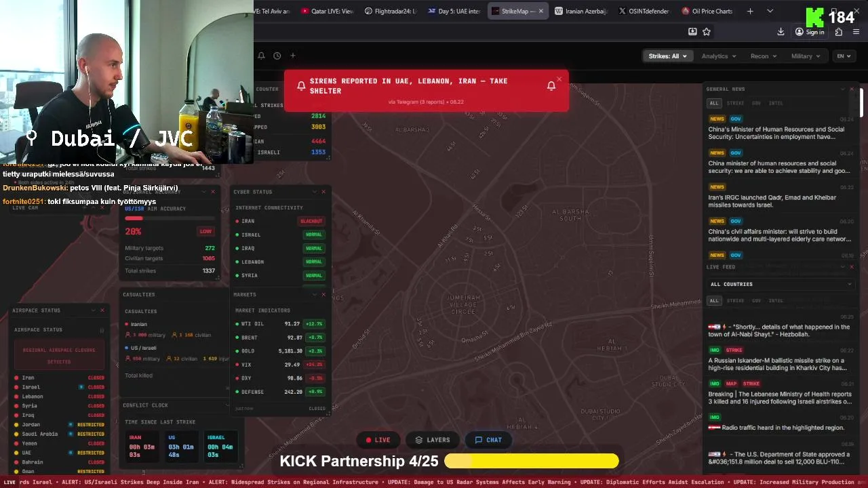
Task: Collapse the Airspace Status panel
Action: [x=94, y=310]
